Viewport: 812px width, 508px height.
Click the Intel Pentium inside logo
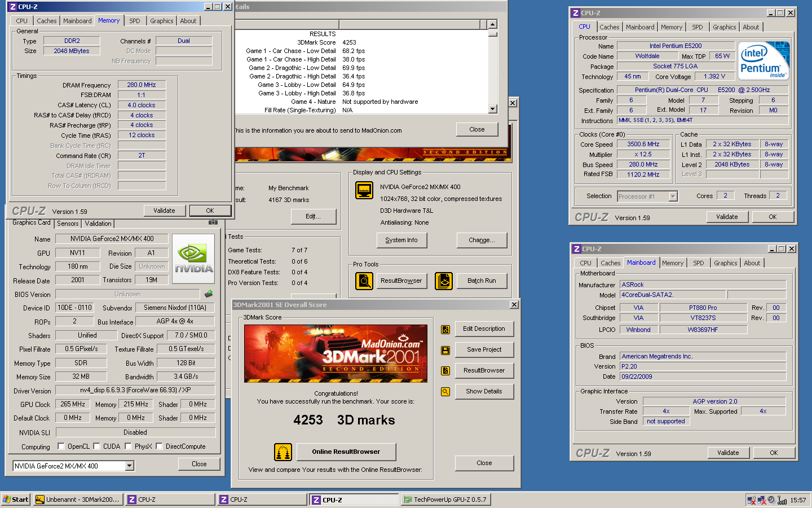pos(764,60)
